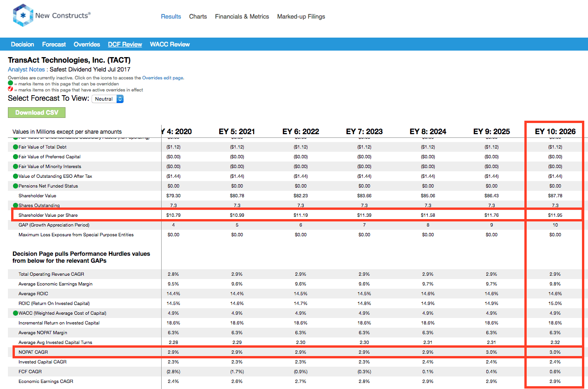Click green dot beside Pensions Net Funded Status

15,186
